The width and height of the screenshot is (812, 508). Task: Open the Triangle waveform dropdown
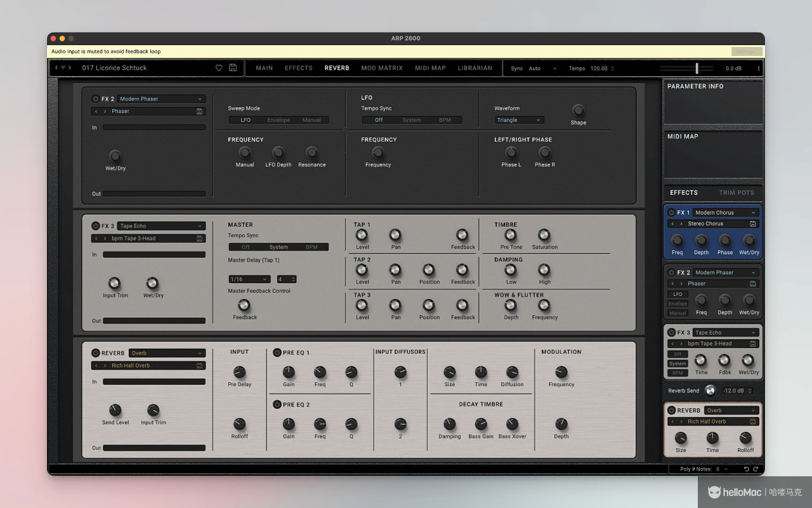coord(519,120)
